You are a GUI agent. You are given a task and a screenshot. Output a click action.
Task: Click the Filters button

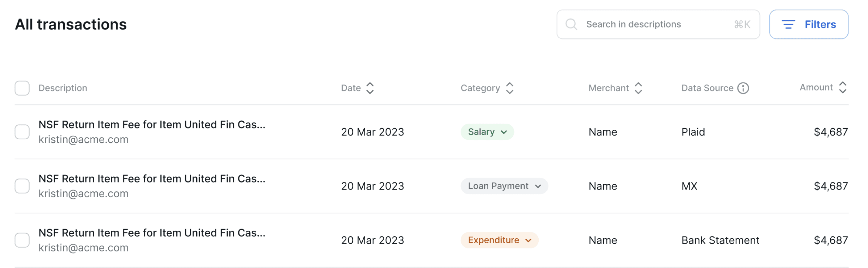click(x=808, y=24)
